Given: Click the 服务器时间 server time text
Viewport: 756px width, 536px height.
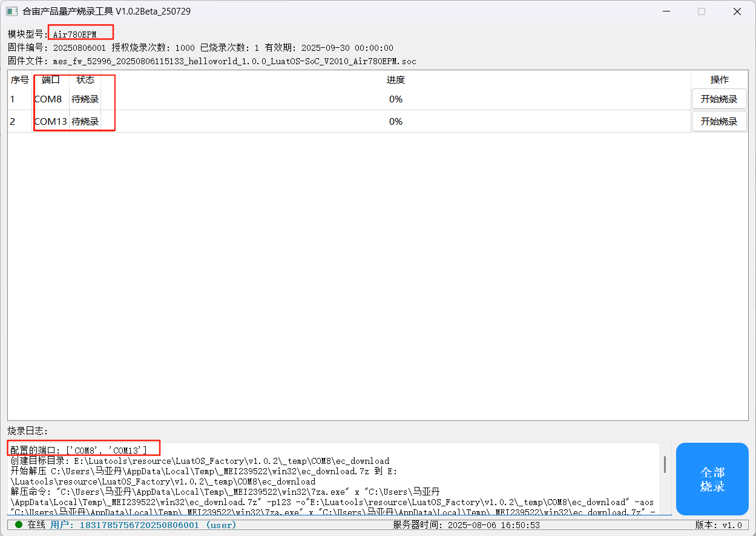Looking at the screenshot, I should (467, 524).
